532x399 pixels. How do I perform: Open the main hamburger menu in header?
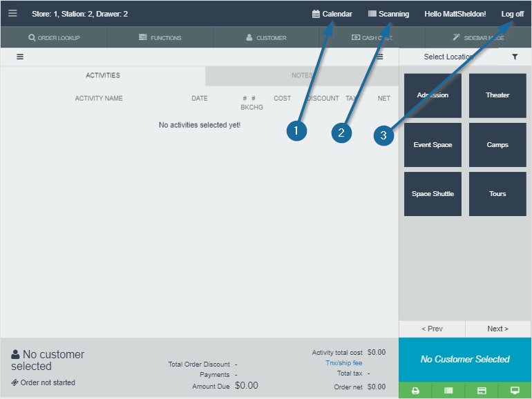(12, 14)
